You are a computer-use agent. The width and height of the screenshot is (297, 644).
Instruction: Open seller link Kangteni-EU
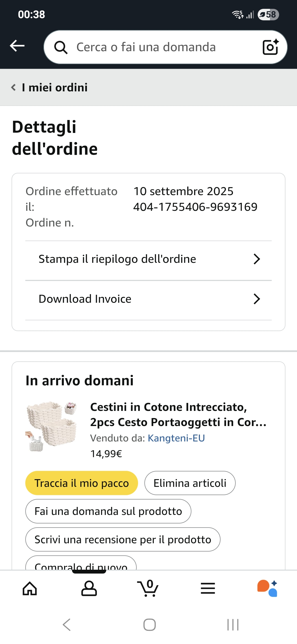pyautogui.click(x=176, y=438)
